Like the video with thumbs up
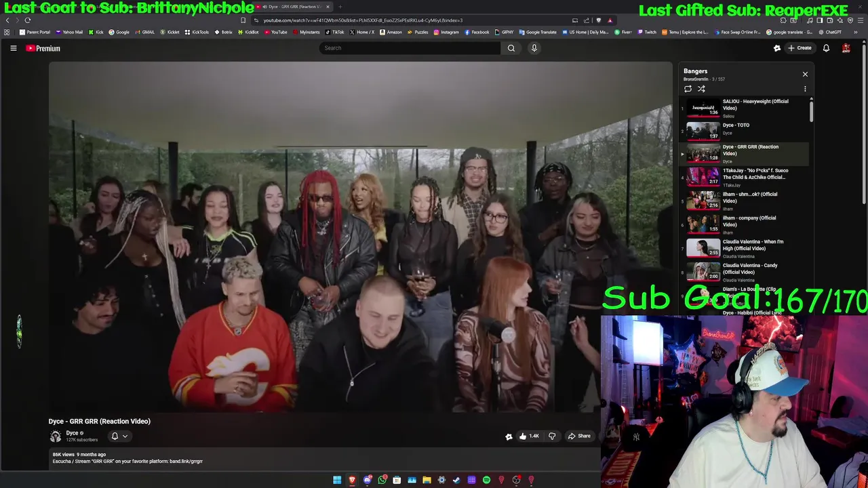The width and height of the screenshot is (868, 488). 528,436
